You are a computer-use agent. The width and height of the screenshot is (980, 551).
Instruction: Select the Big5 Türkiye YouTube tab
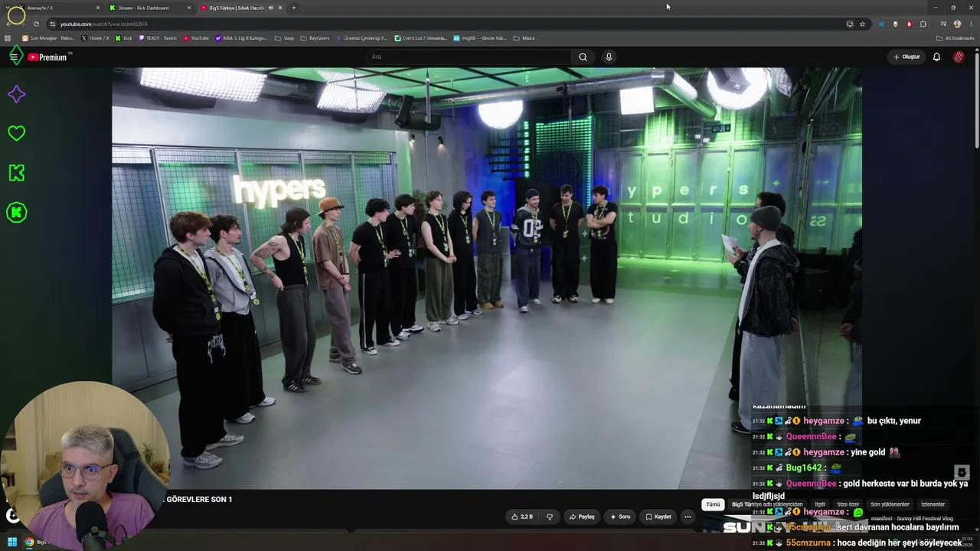pyautogui.click(x=241, y=8)
